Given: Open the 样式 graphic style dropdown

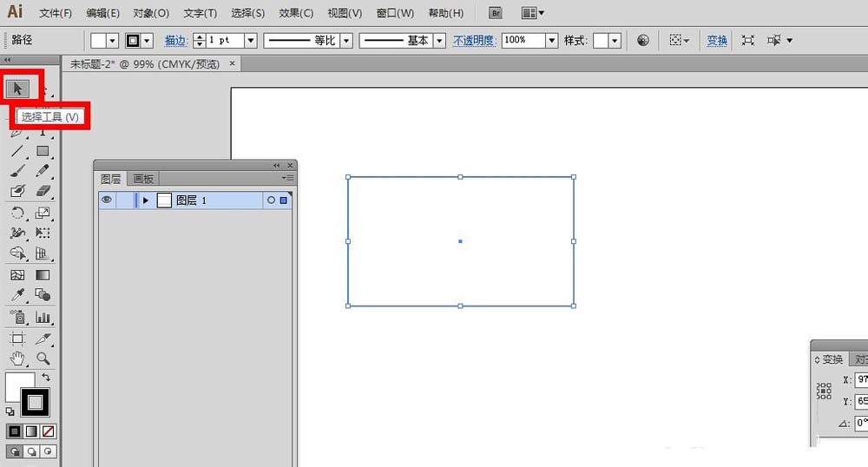Looking at the screenshot, I should [x=615, y=41].
